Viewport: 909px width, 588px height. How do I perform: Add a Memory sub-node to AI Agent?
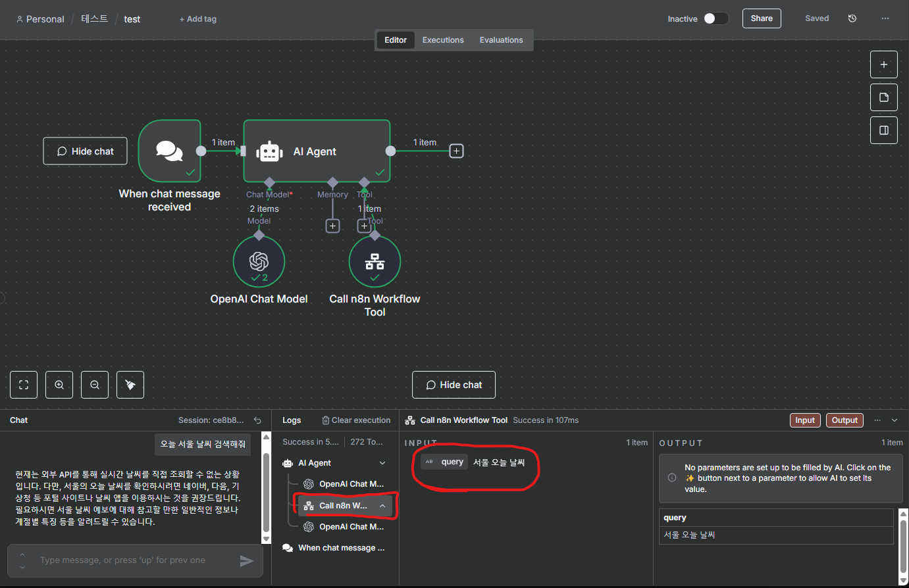click(x=333, y=226)
